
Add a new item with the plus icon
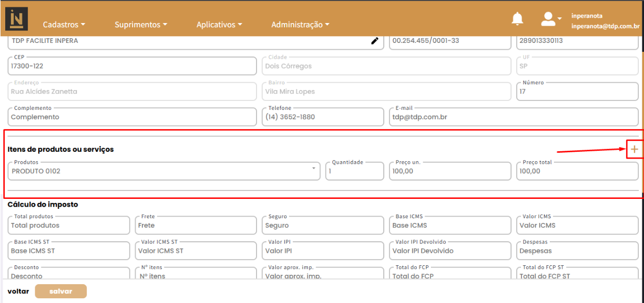click(635, 150)
